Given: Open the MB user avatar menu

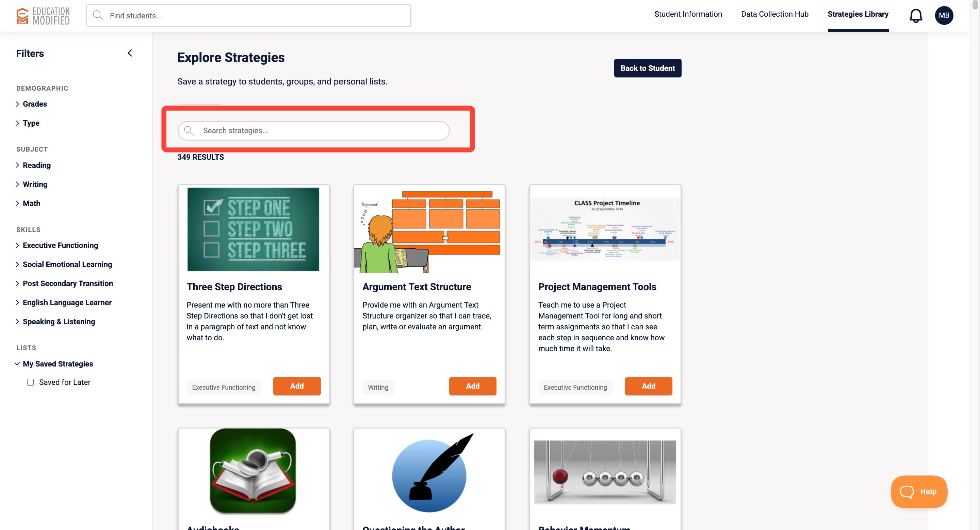Looking at the screenshot, I should [x=944, y=16].
